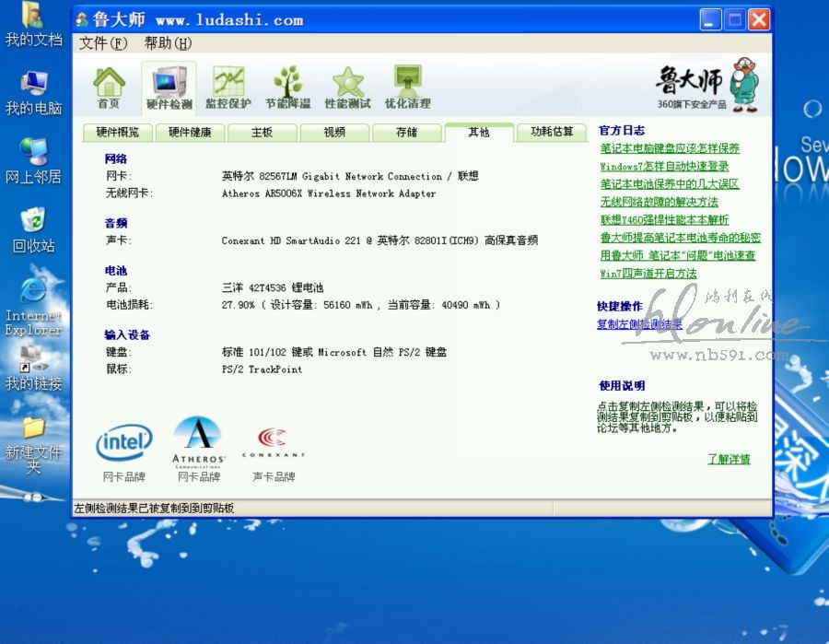Open the 性能测试 performance test icon
The height and width of the screenshot is (644, 829).
[x=347, y=88]
